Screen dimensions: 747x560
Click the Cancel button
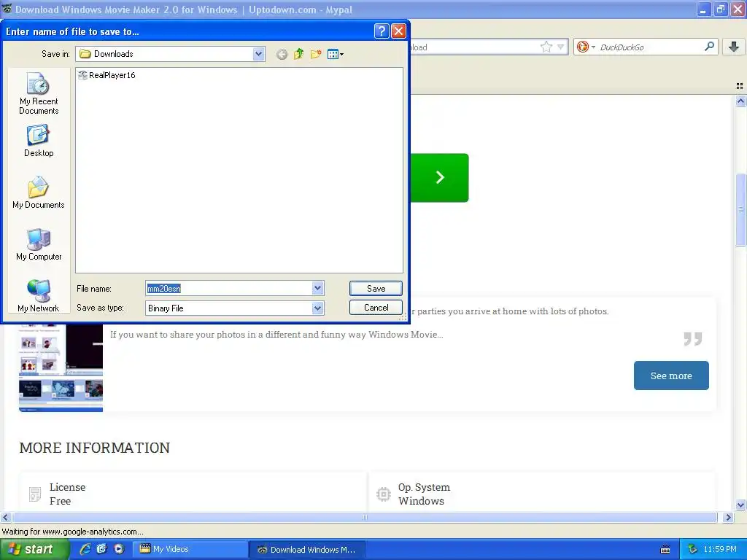[x=376, y=308]
